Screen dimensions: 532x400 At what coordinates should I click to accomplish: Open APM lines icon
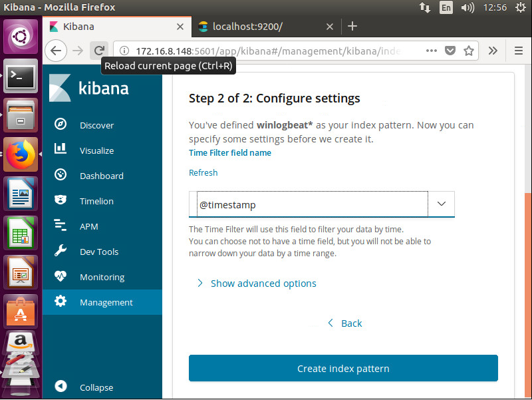pyautogui.click(x=61, y=225)
